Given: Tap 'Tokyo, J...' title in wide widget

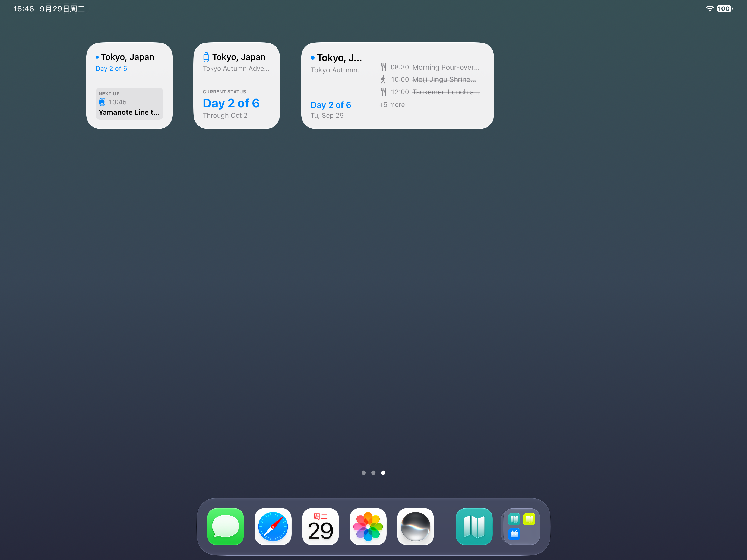Looking at the screenshot, I should pyautogui.click(x=339, y=58).
